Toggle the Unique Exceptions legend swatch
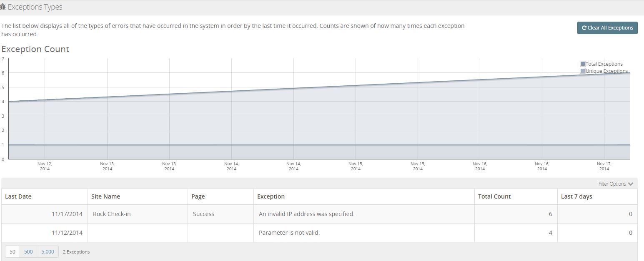 point(583,71)
